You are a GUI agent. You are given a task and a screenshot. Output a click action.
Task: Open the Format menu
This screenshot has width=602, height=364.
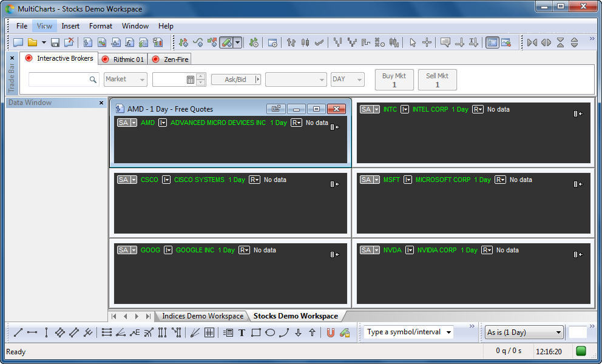coord(101,26)
